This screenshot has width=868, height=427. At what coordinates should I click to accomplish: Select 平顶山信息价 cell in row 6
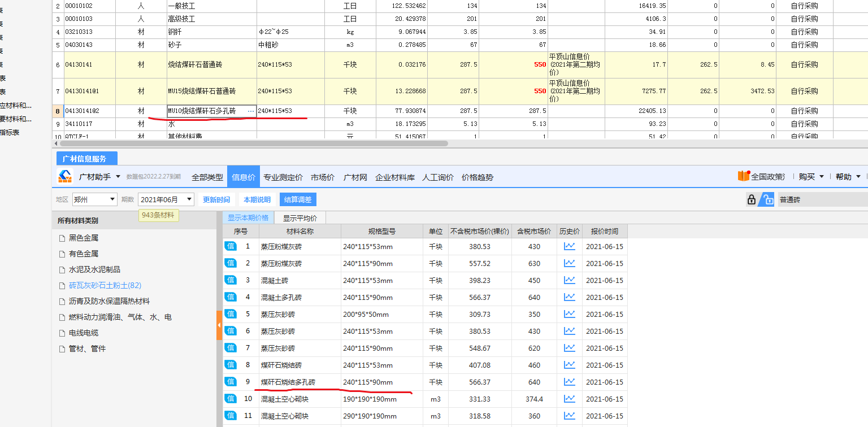(576, 64)
